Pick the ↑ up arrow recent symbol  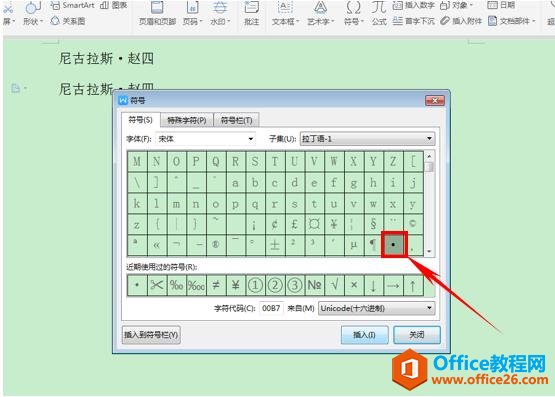412,284
